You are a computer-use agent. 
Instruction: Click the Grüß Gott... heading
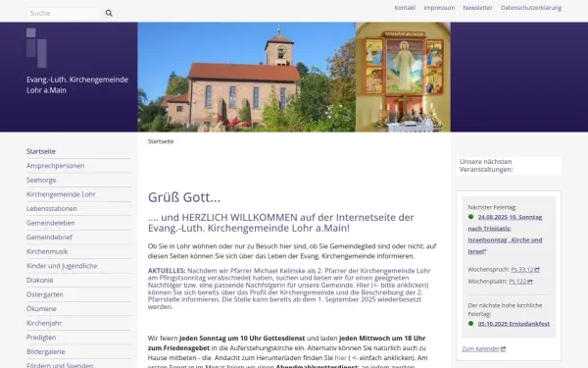click(x=184, y=197)
